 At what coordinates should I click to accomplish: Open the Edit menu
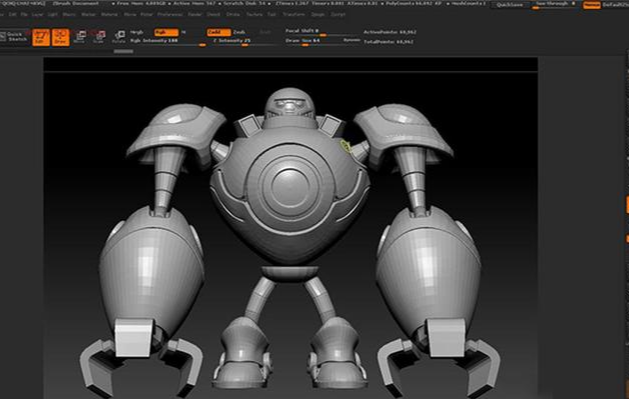pyautogui.click(x=12, y=14)
